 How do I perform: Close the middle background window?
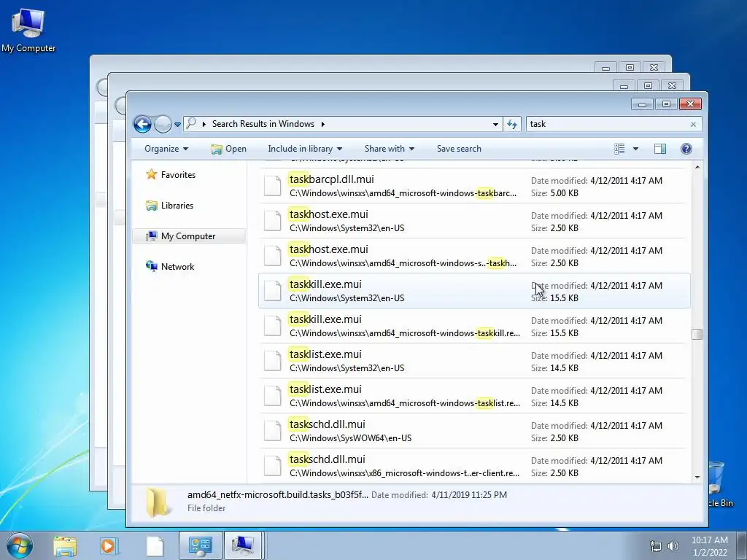click(672, 86)
